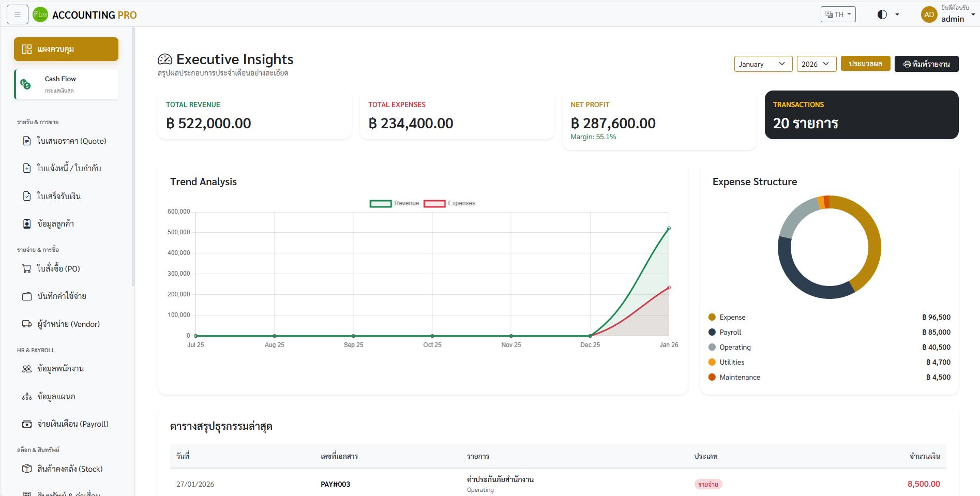Toggle the Expenses series in chart legend
980x496 pixels.
pyautogui.click(x=434, y=203)
